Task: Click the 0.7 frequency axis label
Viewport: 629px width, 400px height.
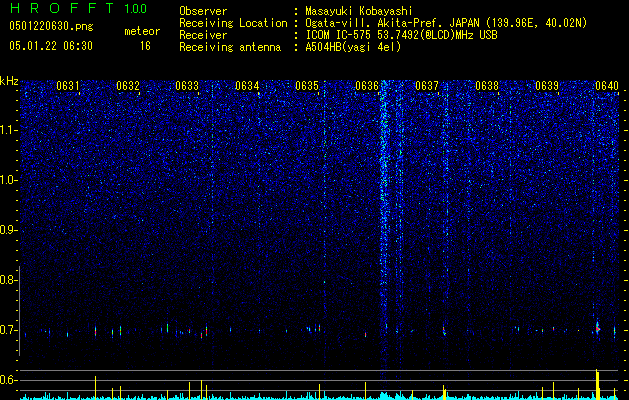Action: (x=7, y=330)
